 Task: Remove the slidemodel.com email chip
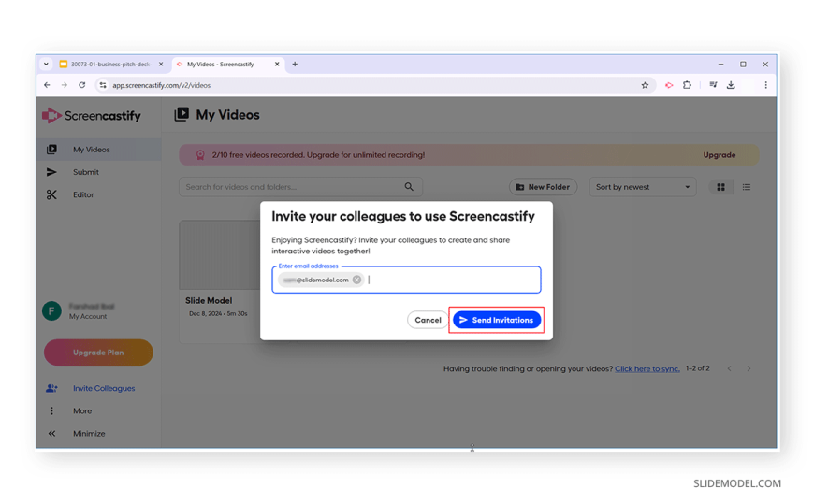356,280
